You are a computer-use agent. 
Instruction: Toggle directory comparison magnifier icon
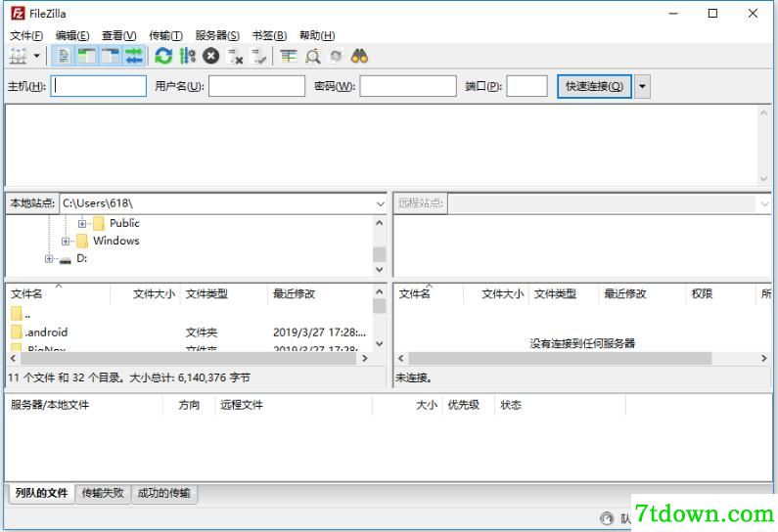click(x=312, y=56)
